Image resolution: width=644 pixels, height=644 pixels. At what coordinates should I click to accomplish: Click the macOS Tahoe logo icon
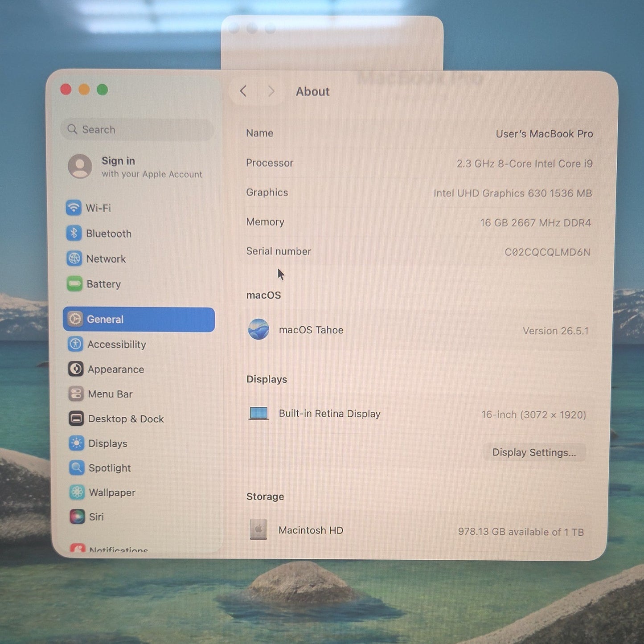click(x=258, y=329)
